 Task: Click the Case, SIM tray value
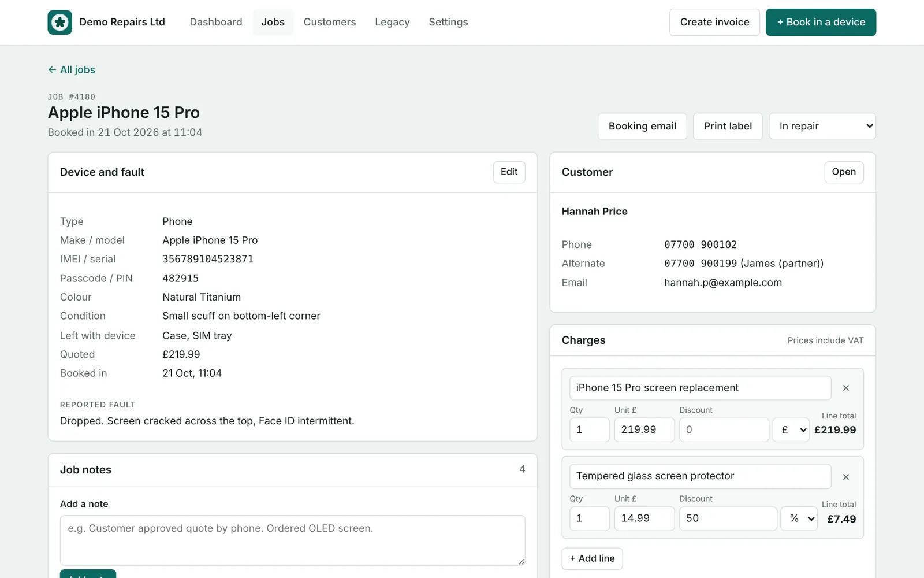tap(197, 336)
